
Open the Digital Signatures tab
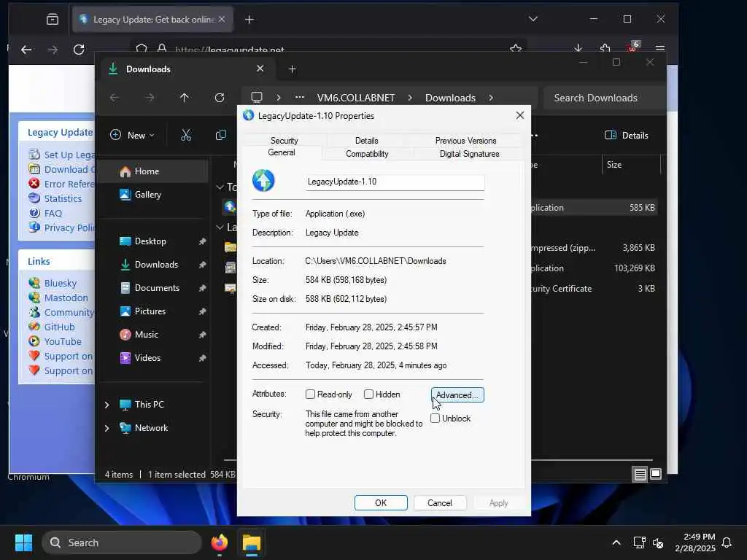click(x=469, y=154)
